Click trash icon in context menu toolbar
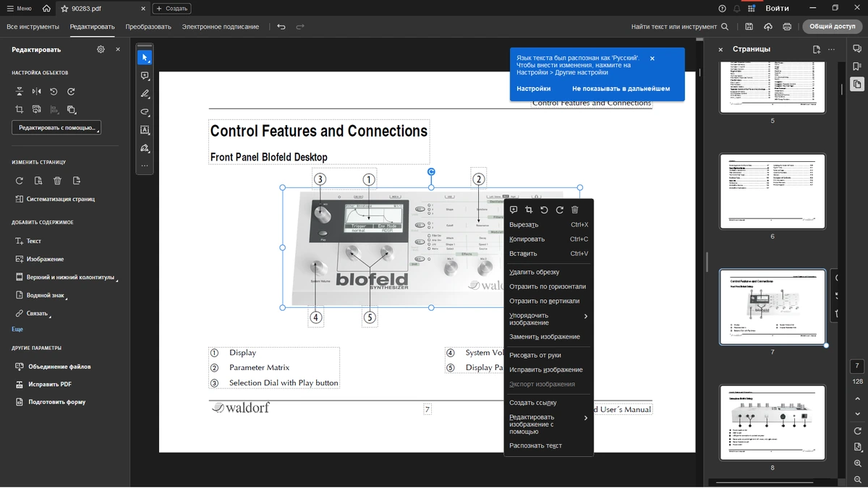This screenshot has height=488, width=868. tap(575, 210)
